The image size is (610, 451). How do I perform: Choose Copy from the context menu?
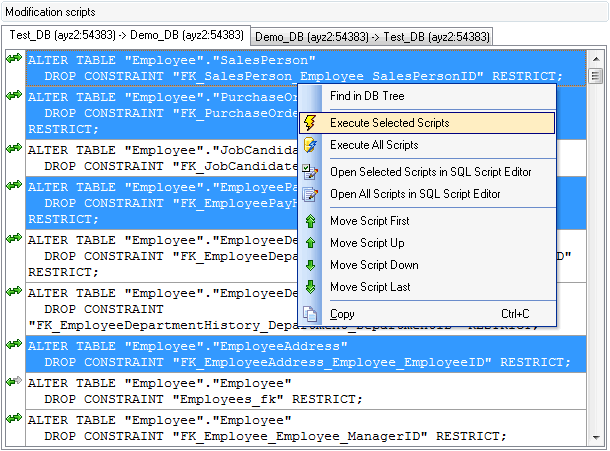tap(342, 314)
